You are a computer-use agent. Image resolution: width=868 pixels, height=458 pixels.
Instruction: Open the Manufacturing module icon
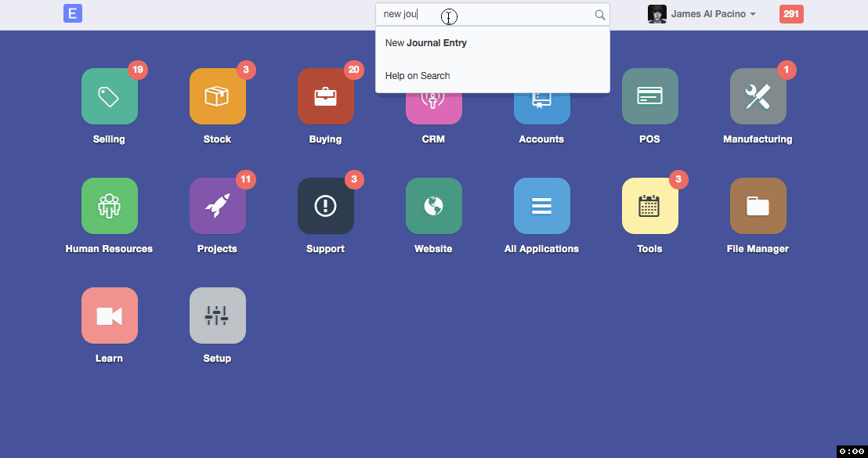pyautogui.click(x=758, y=96)
